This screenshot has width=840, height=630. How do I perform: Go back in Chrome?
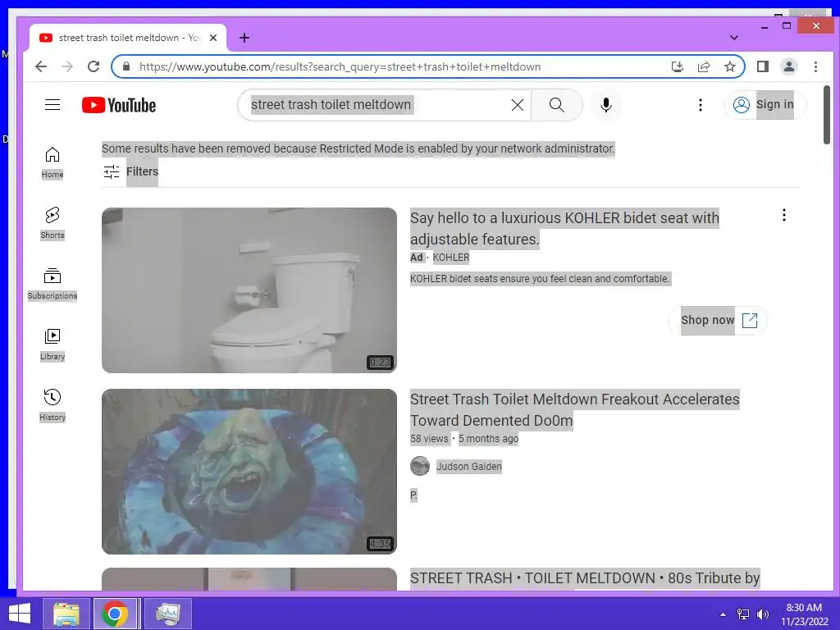[x=41, y=66]
